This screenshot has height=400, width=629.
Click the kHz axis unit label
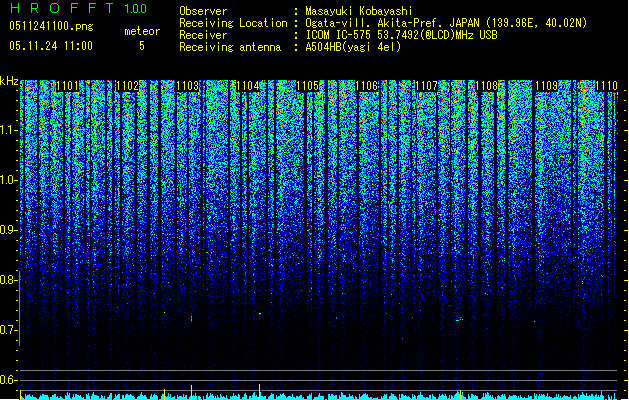click(x=9, y=81)
